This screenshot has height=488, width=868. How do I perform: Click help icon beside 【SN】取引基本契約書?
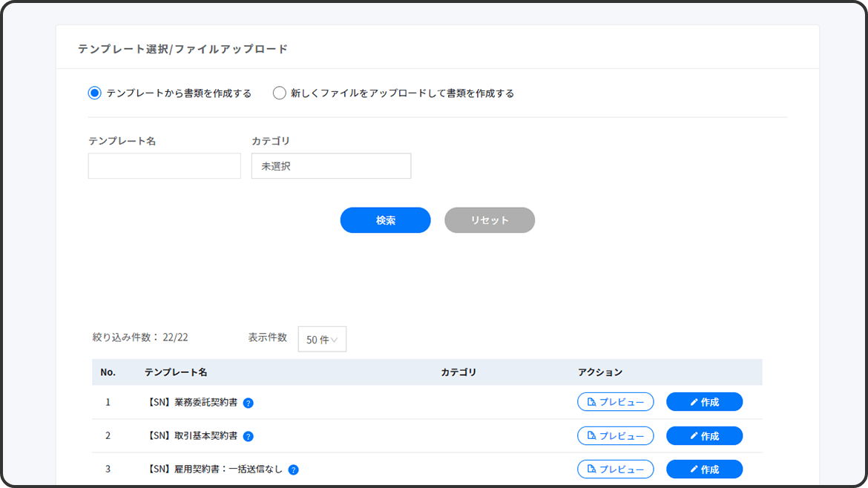tap(249, 436)
